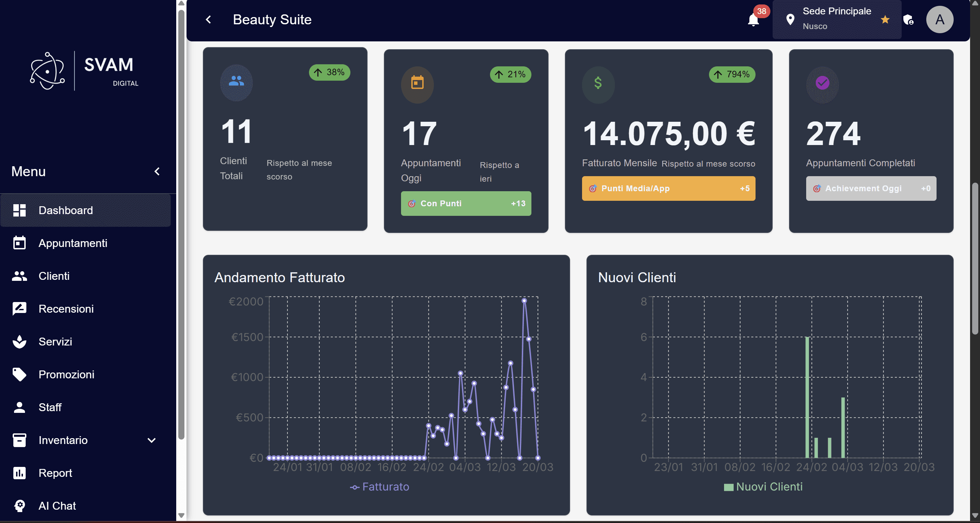Open the 'A' user avatar menu
The width and height of the screenshot is (980, 523).
[x=940, y=19]
